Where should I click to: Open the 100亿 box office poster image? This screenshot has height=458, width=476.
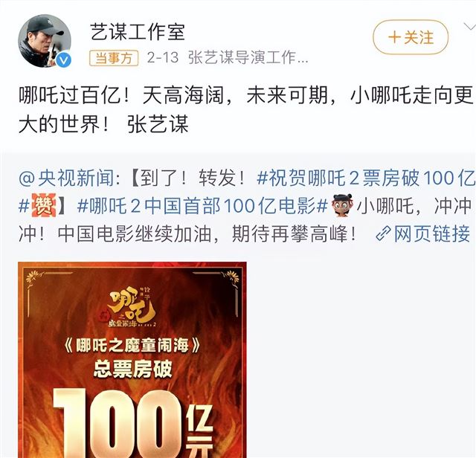132,360
